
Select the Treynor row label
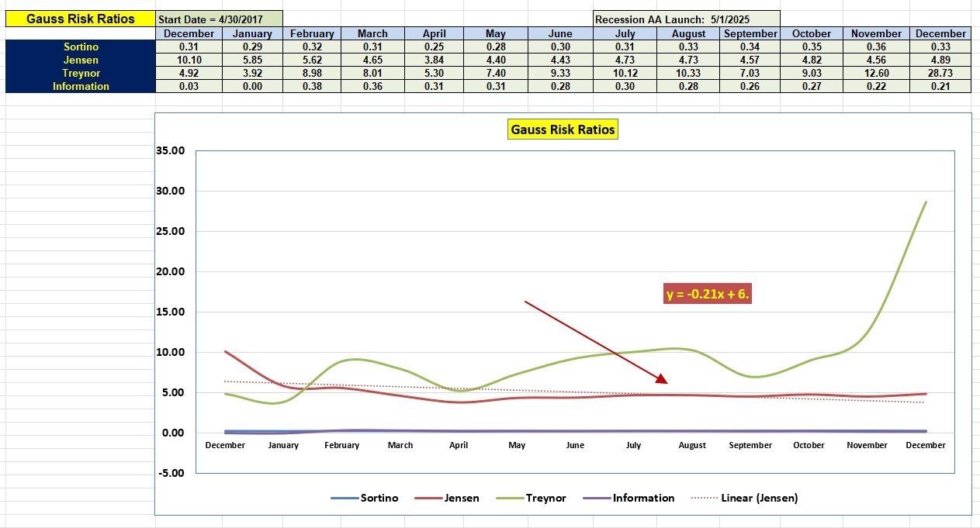(x=81, y=73)
